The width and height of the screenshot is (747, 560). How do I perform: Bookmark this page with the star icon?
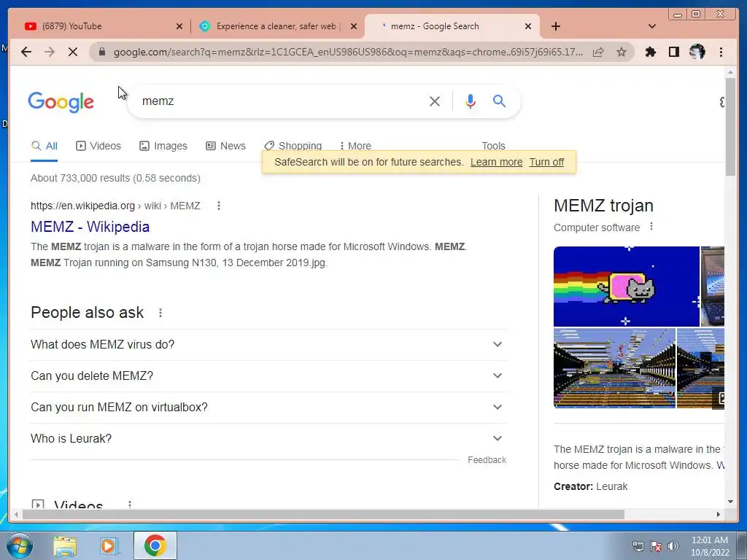pos(622,52)
